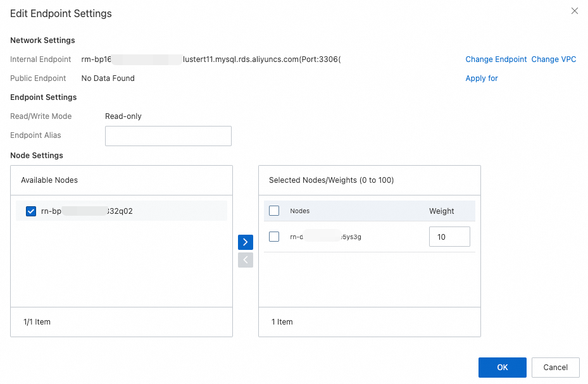The image size is (588, 384).
Task: Click the move-left arrow transfer button
Action: click(246, 260)
